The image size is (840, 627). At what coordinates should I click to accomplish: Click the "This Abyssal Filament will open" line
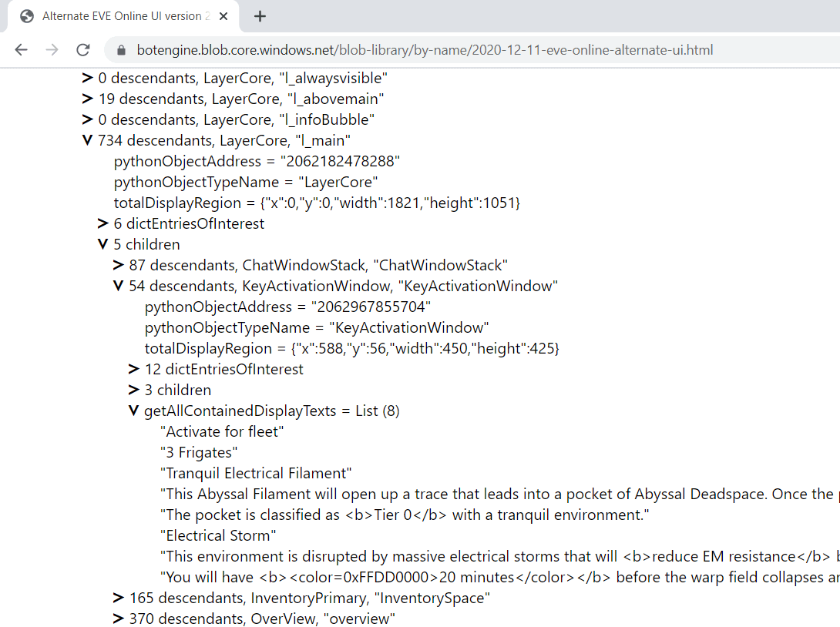[x=500, y=495]
